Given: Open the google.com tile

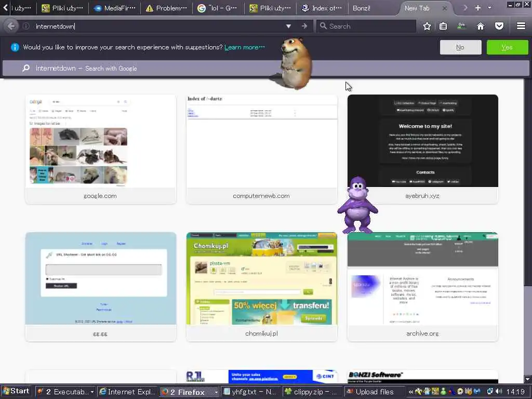Looking at the screenshot, I should [x=101, y=149].
